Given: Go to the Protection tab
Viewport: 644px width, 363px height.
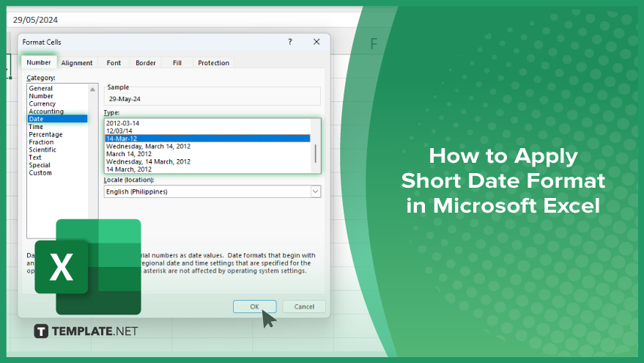Looking at the screenshot, I should pyautogui.click(x=214, y=63).
